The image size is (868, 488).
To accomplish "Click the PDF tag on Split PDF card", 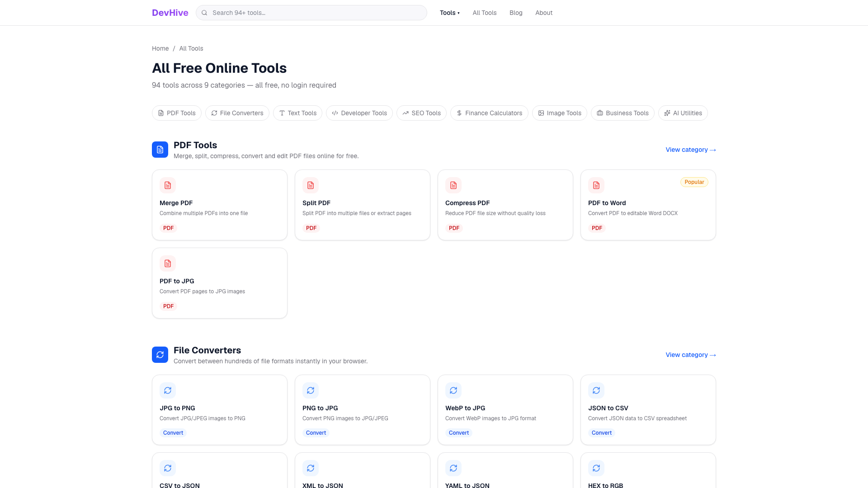I will [x=311, y=228].
